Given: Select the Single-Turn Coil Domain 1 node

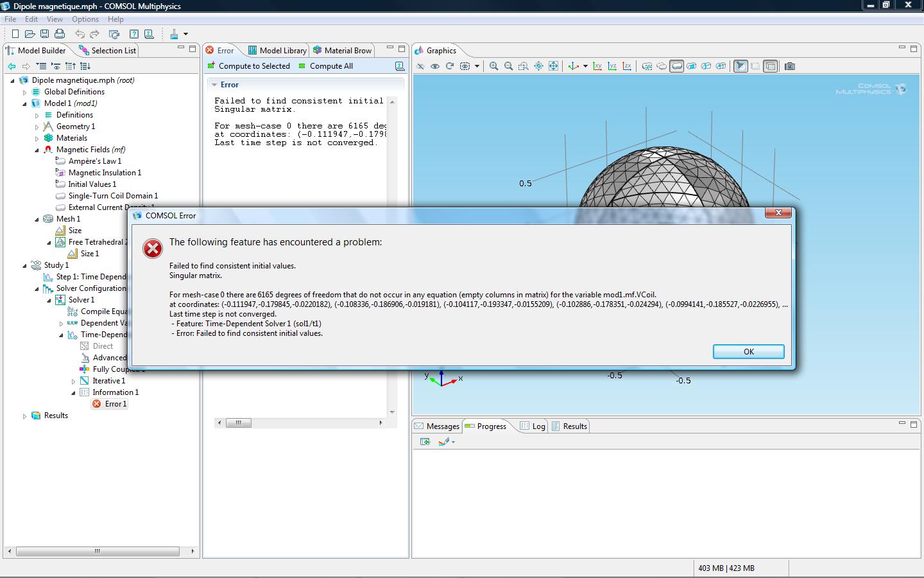Looking at the screenshot, I should pos(113,196).
